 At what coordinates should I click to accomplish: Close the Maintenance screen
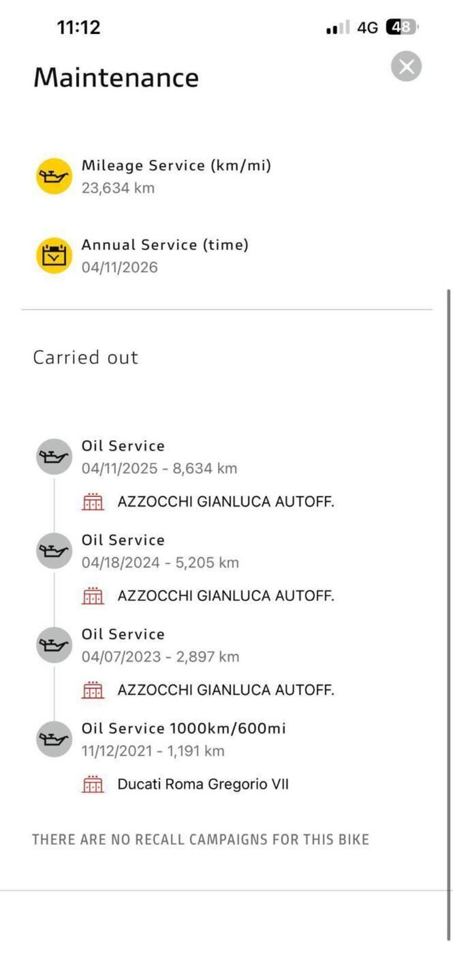pyautogui.click(x=406, y=67)
